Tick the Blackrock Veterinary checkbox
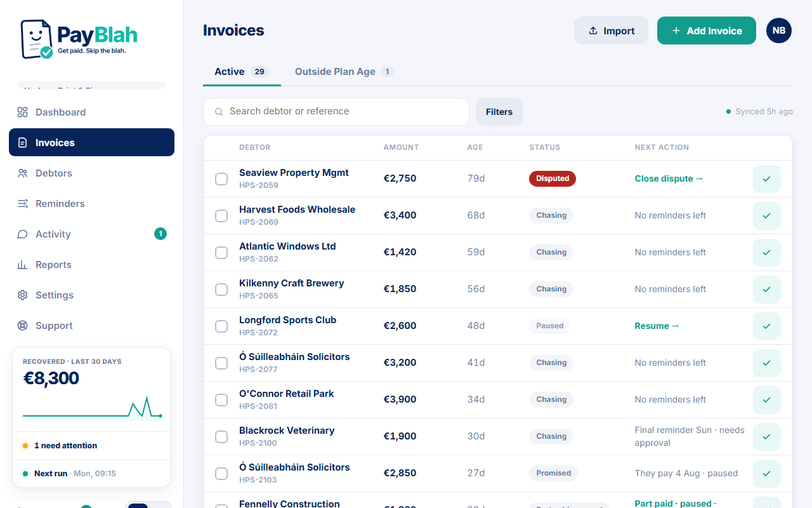 coord(221,437)
